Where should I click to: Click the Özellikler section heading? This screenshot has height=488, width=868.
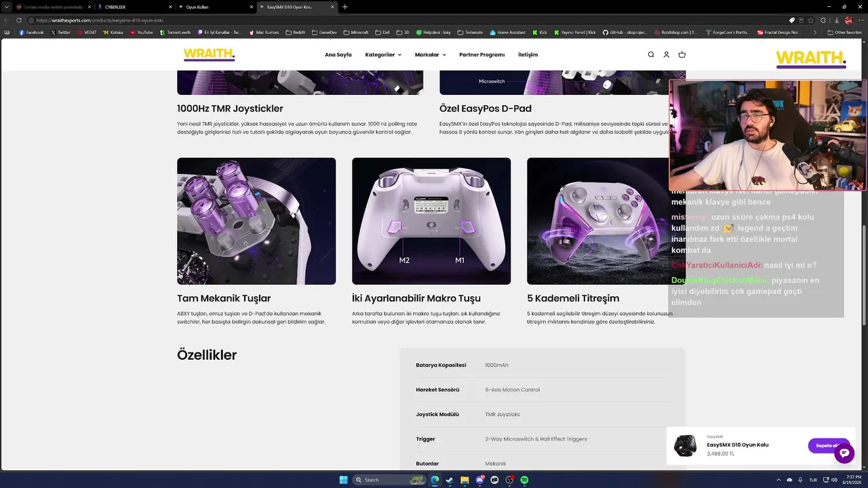[x=207, y=355]
